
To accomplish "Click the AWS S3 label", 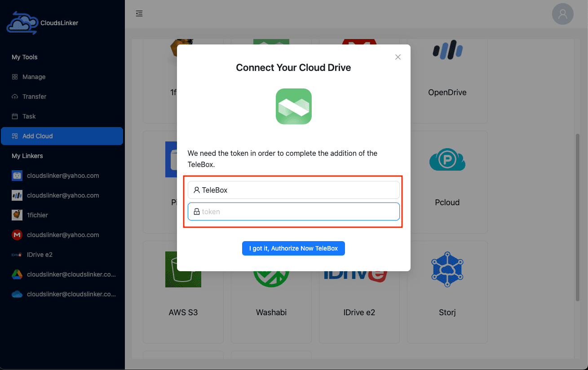I will tap(183, 313).
